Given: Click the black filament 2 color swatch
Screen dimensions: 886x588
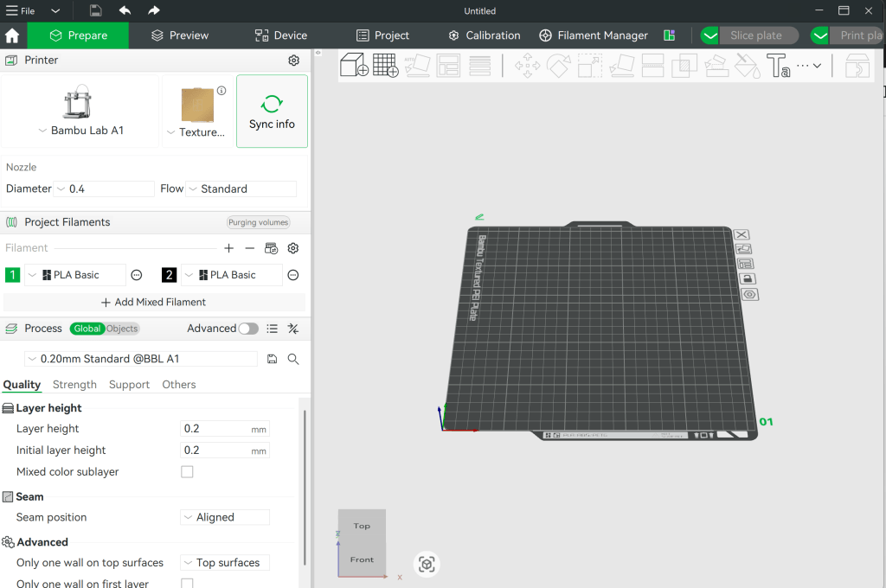Looking at the screenshot, I should tap(169, 275).
